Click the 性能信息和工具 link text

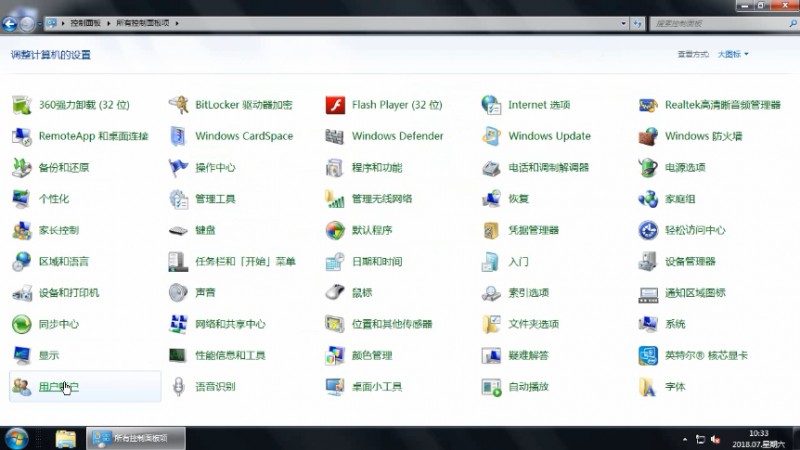[x=230, y=355]
